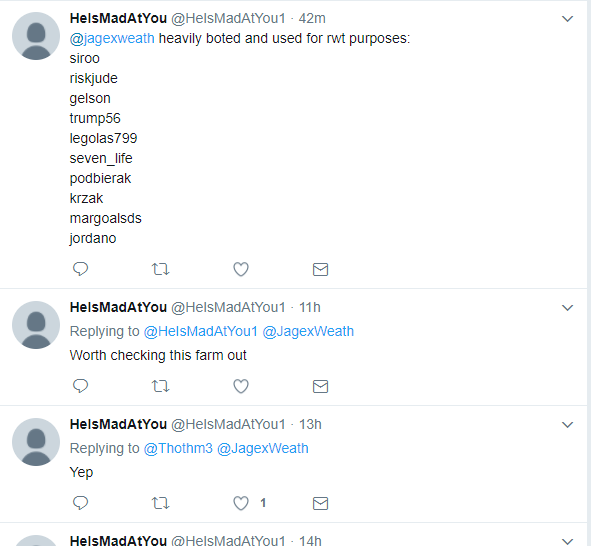Open the chevron menu on the 13h tweet

coord(567,425)
